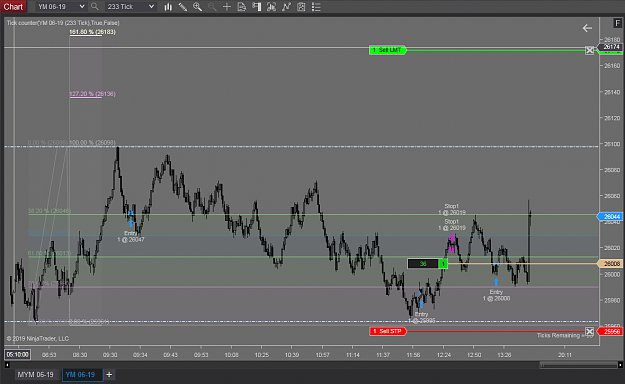Add a new chart tab with plus
Screen dimensions: 625x384
(109, 375)
